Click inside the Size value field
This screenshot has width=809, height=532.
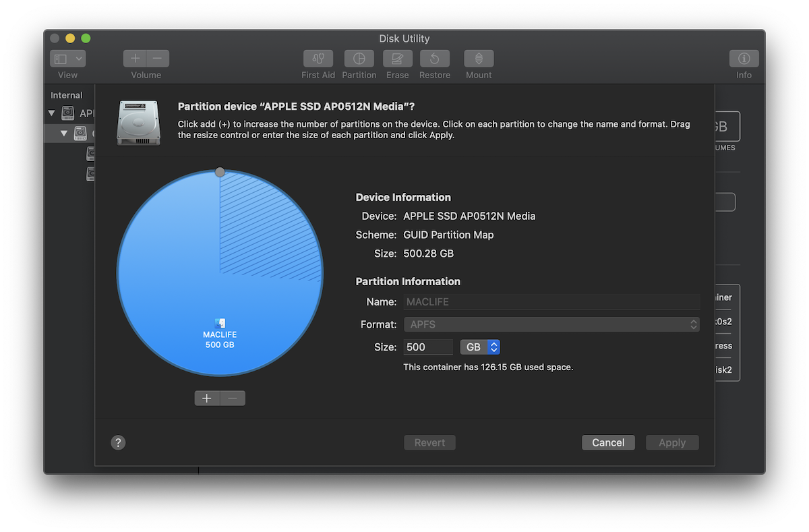428,347
